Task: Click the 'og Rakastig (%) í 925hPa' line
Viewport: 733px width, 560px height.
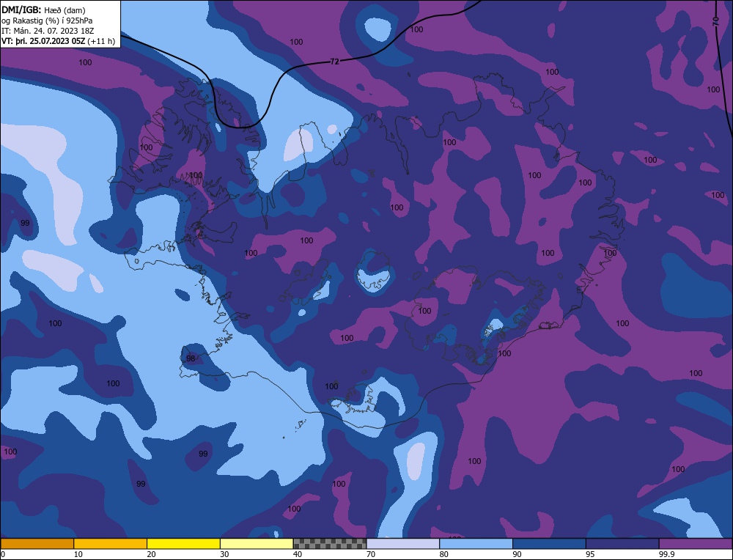Action: tap(47, 21)
